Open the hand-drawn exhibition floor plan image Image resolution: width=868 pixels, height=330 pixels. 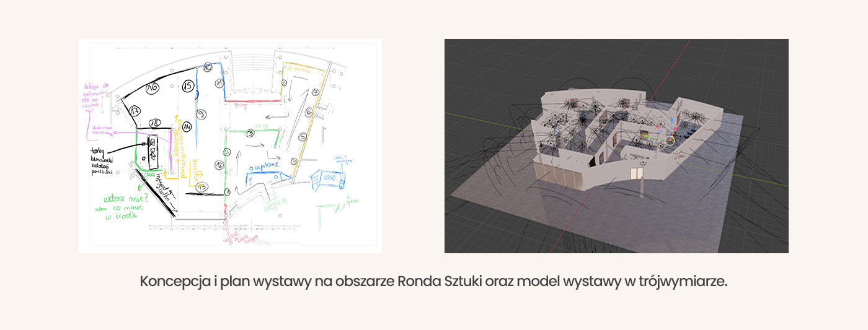(x=230, y=146)
